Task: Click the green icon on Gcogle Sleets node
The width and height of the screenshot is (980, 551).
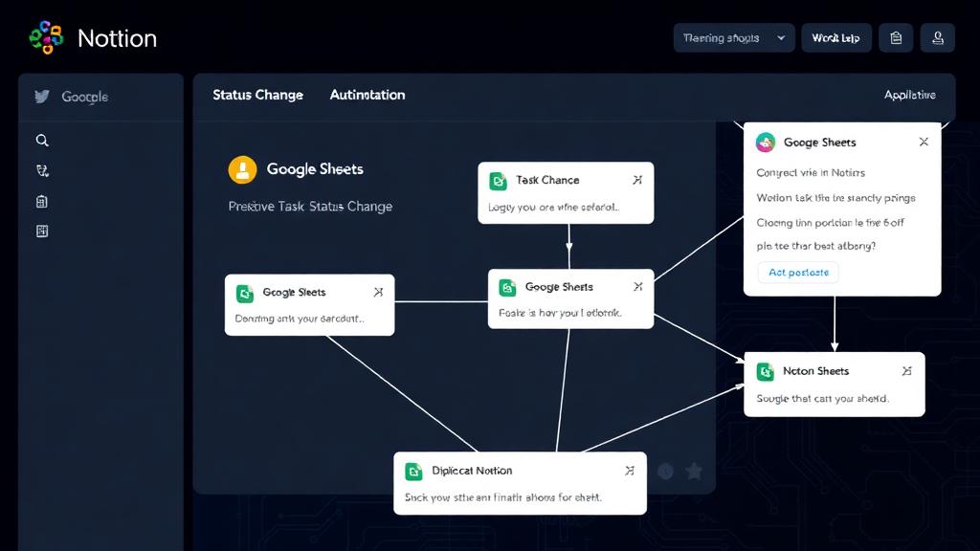Action: [245, 293]
